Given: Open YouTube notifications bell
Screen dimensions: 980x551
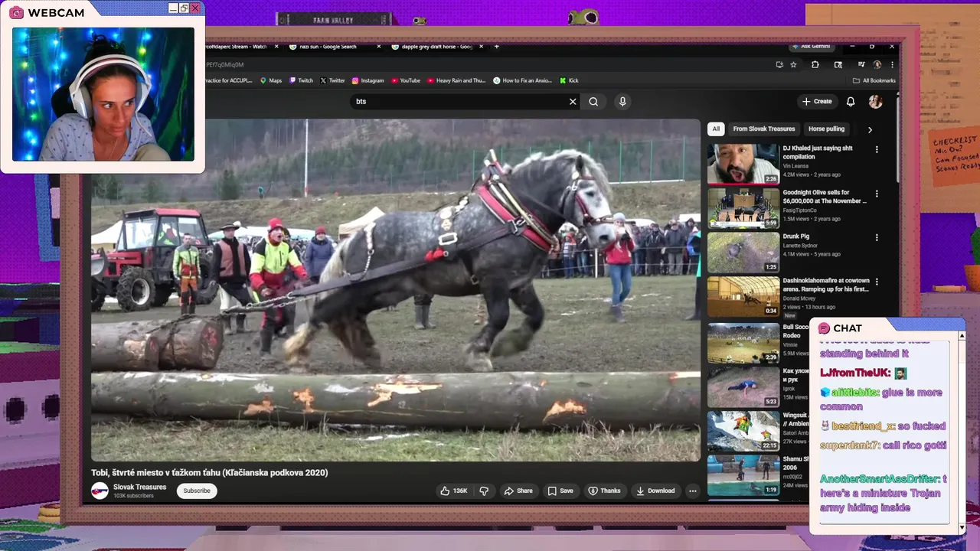Looking at the screenshot, I should coord(851,101).
